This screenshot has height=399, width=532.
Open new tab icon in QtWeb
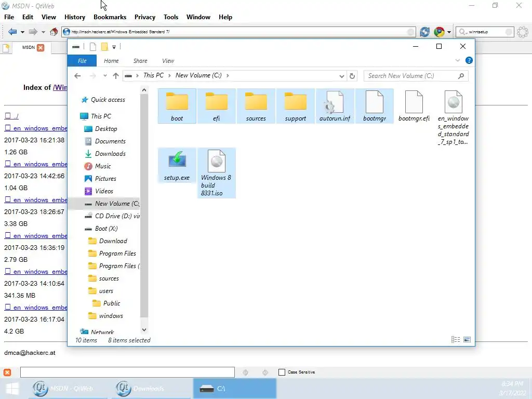click(x=6, y=48)
